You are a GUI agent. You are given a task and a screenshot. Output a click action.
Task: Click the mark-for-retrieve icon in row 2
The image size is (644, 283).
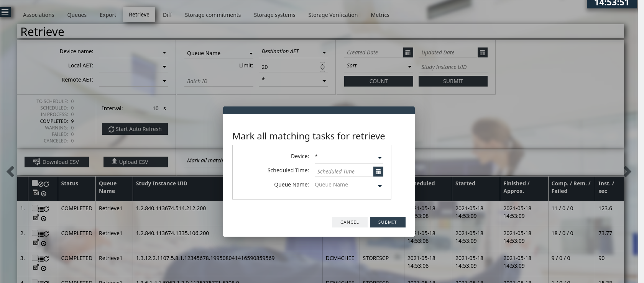[x=36, y=242]
